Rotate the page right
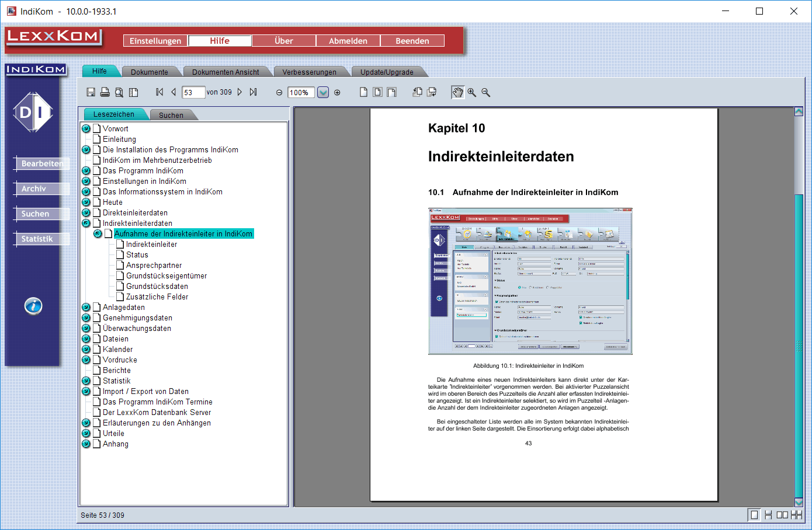The image size is (812, 530). pyautogui.click(x=432, y=92)
